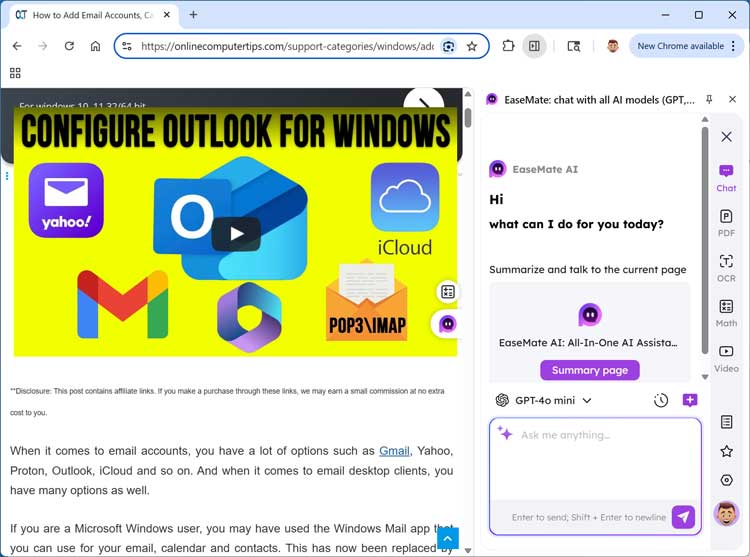The image size is (750, 557).
Task: Close the EaseMate inner sidebar X
Action: tap(726, 137)
